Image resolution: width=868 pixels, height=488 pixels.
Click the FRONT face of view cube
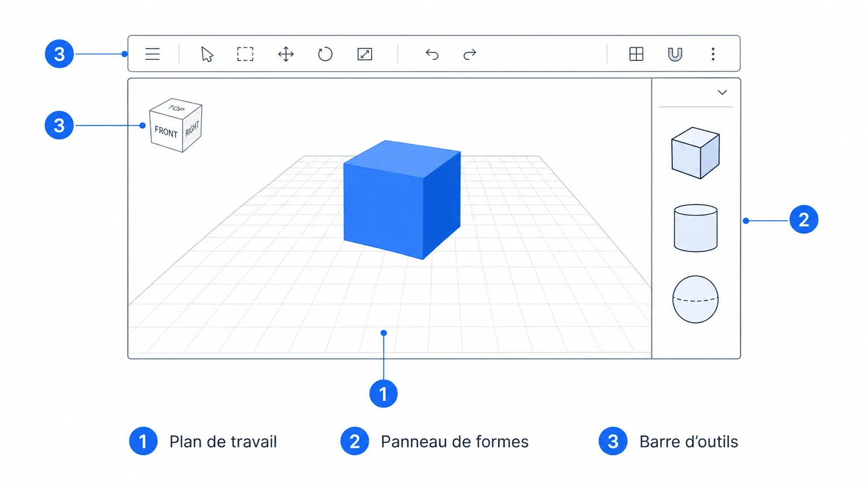pyautogui.click(x=166, y=132)
